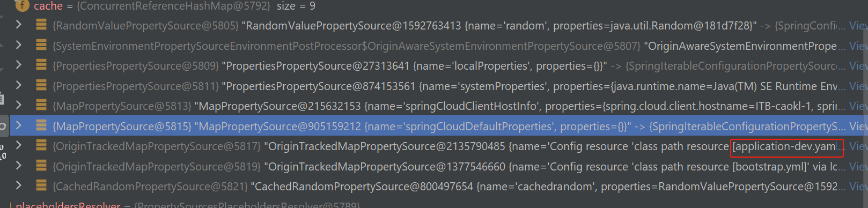
Task: Select the springCloudClientHostInfo MapPropertySource row
Action: tap(439, 106)
